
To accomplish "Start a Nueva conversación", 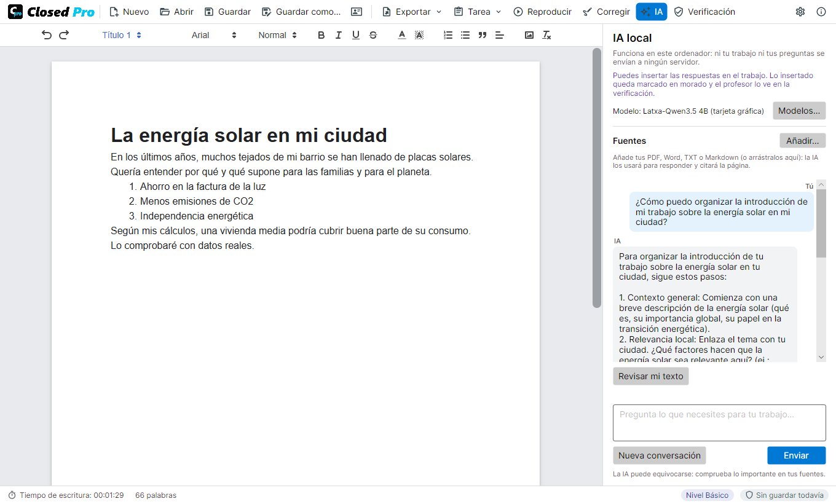I will pyautogui.click(x=660, y=455).
